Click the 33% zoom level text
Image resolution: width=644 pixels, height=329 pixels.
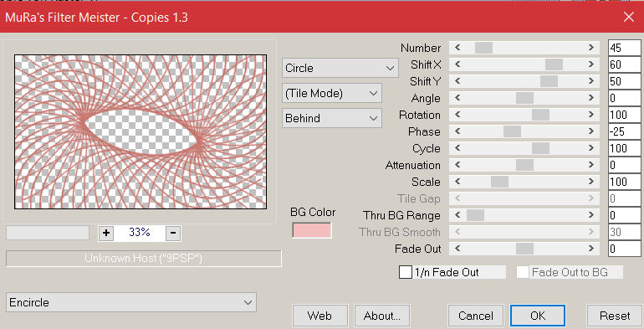(x=140, y=233)
